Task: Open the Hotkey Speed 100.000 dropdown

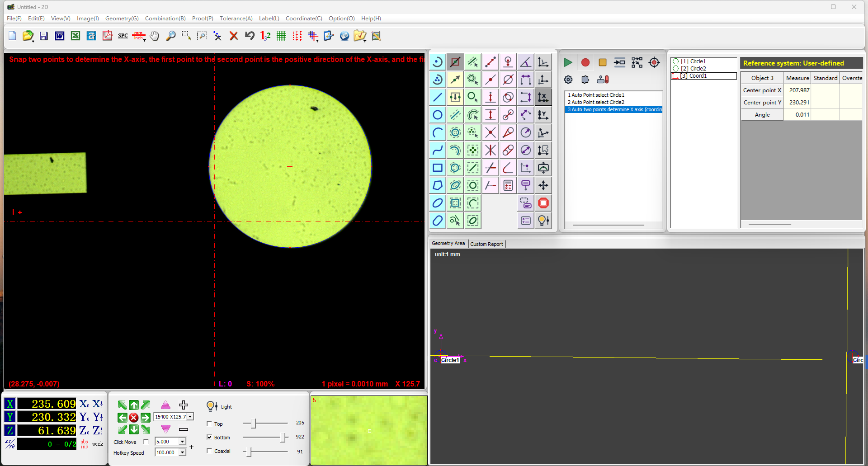Action: coord(182,452)
